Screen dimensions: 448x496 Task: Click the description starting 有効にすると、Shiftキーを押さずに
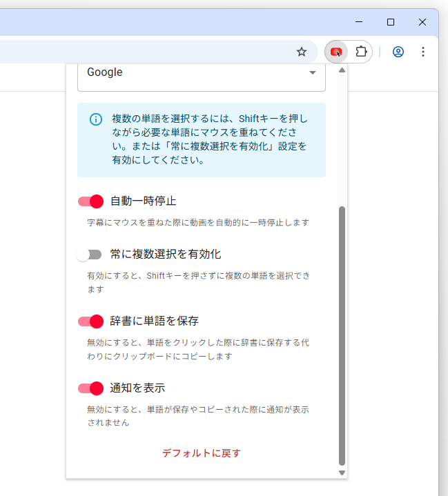[x=199, y=282]
